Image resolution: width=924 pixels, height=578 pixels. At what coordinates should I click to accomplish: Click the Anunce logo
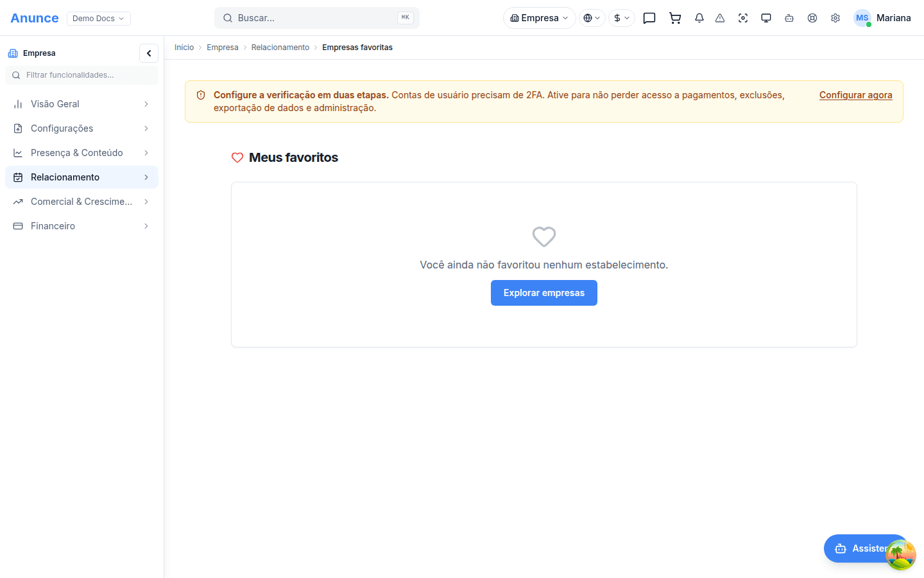[x=35, y=18]
